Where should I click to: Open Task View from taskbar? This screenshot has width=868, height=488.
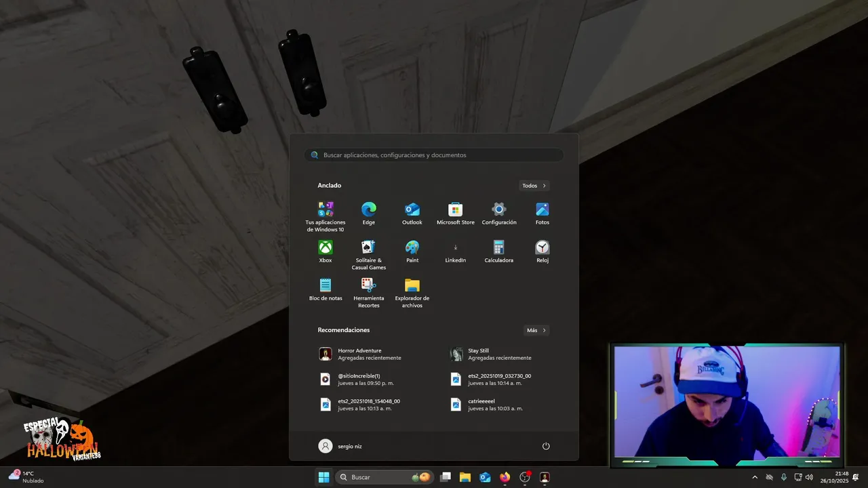(x=446, y=477)
